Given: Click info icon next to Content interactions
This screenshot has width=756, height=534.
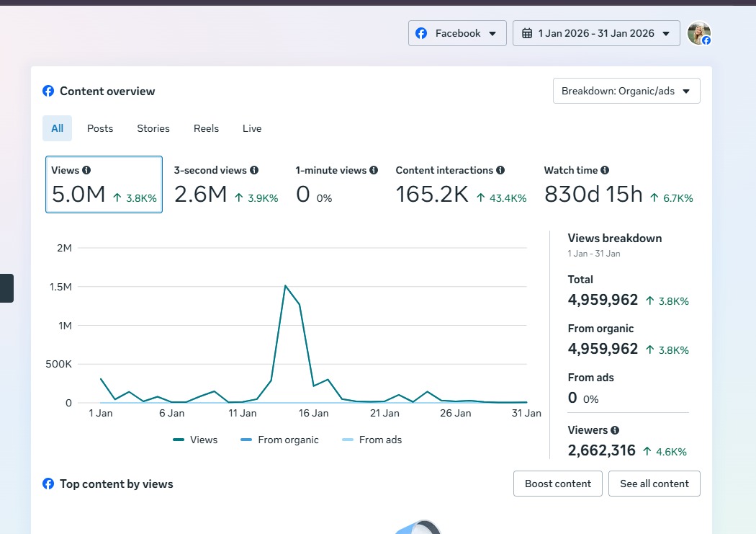Looking at the screenshot, I should 500,170.
